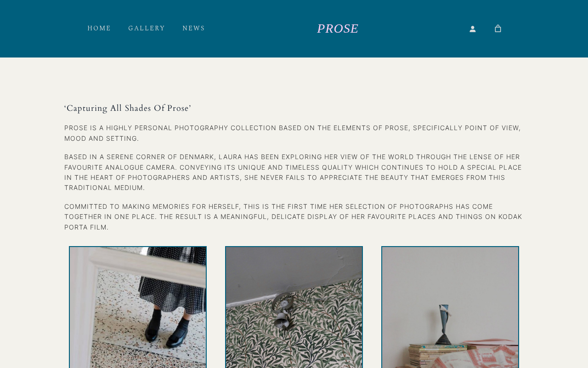
Task: Click paragraph starting 'COMMITTED TO MAKING MEMORIES'
Action: coord(293,217)
